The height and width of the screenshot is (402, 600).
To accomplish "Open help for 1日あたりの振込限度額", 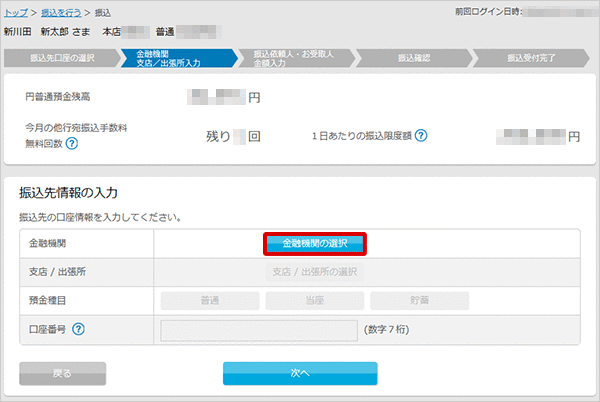I will tap(422, 135).
